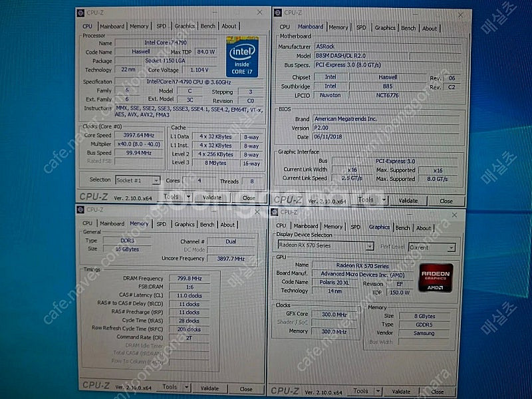Viewport: 532px width, 399px height.
Task: Switch to the SPD tab in the CPU window
Action: click(161, 26)
